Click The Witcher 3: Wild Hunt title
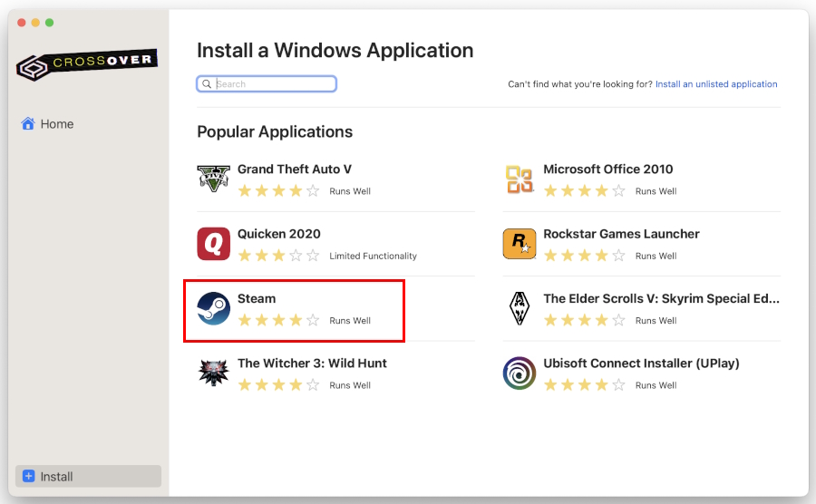 [312, 363]
